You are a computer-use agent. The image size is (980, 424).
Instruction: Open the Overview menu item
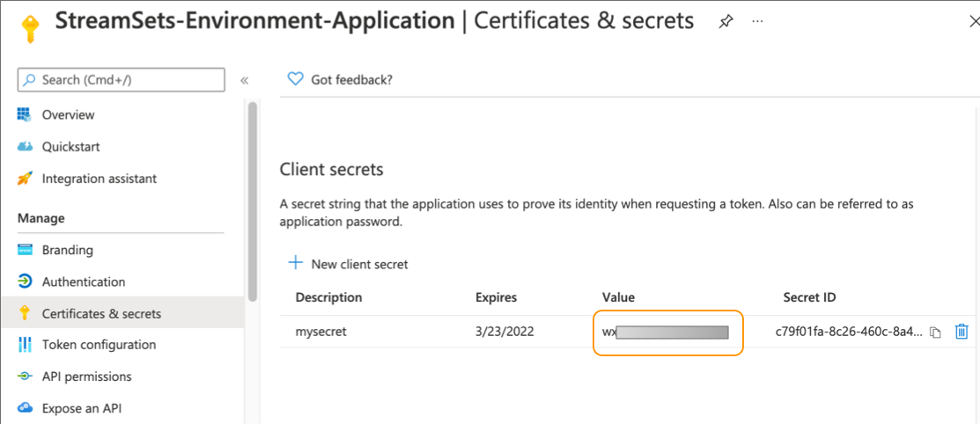pyautogui.click(x=68, y=115)
